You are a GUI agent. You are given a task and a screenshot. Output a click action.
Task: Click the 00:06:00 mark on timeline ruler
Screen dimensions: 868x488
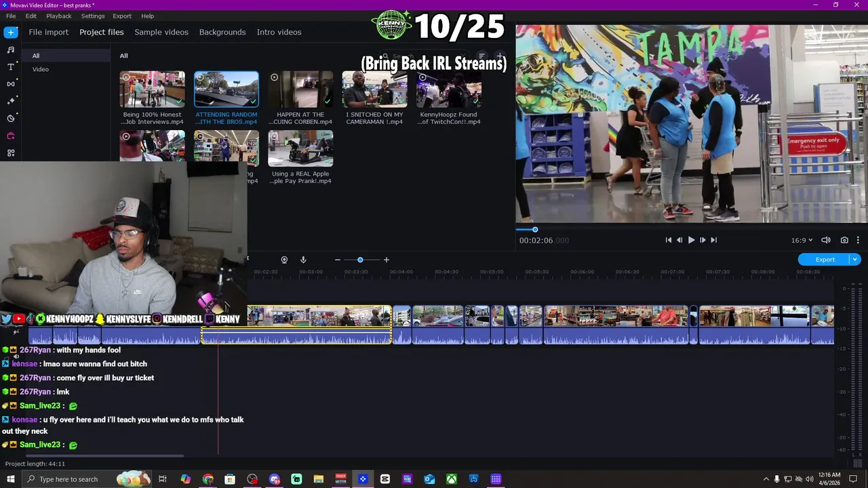[582, 272]
